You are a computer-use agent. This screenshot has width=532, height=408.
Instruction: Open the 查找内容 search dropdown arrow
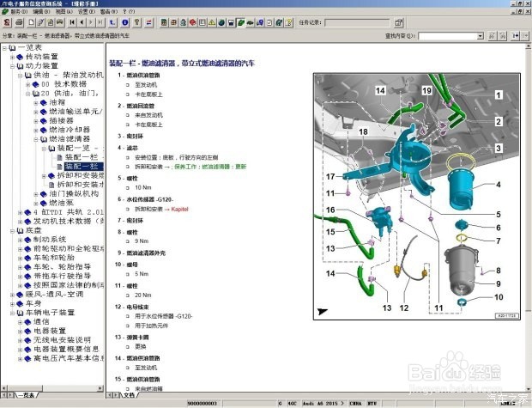click(x=481, y=36)
